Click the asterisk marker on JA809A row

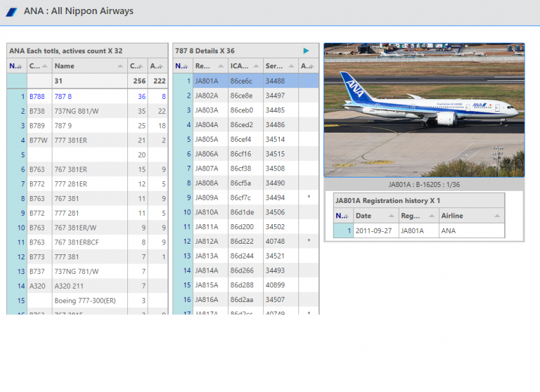point(308,197)
